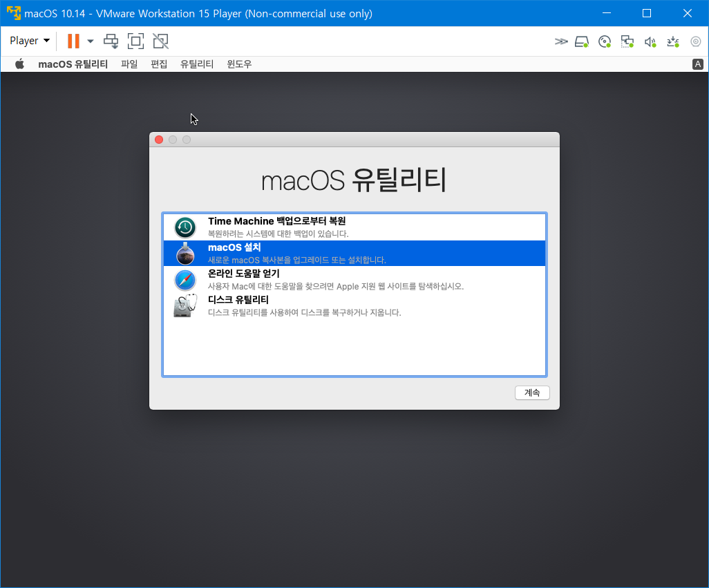Select the 디스크 유틸리티 option
Image resolution: width=709 pixels, height=588 pixels.
(354, 305)
